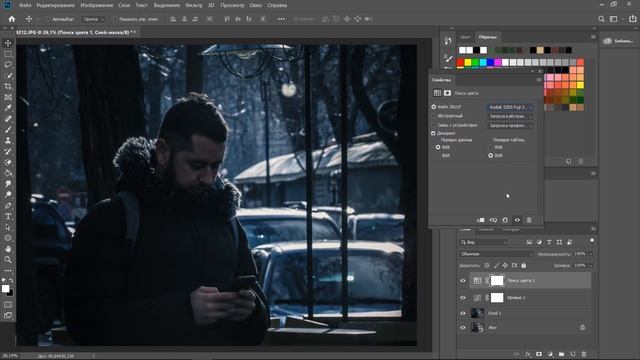Select the Move tool in the toolbox
This screenshot has width=640, height=360.
click(8, 43)
